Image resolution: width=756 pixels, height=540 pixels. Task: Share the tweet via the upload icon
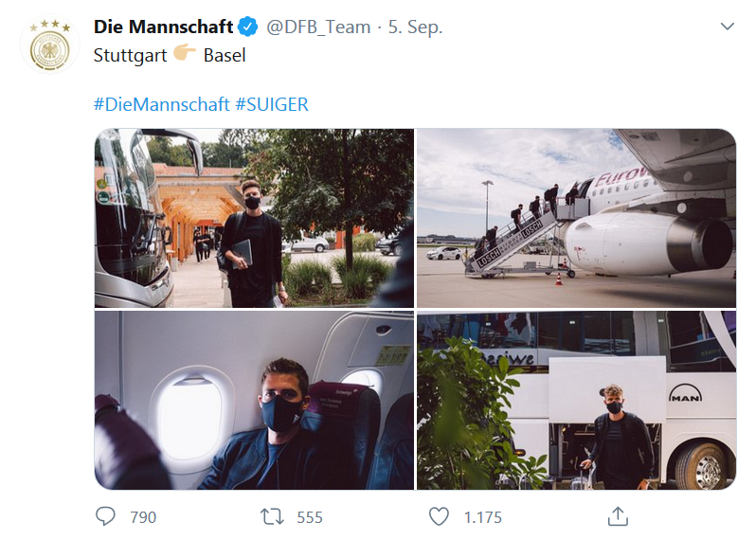click(x=618, y=515)
